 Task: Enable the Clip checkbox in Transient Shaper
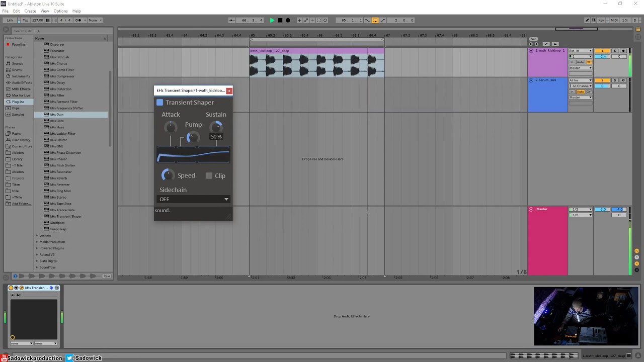[209, 175]
